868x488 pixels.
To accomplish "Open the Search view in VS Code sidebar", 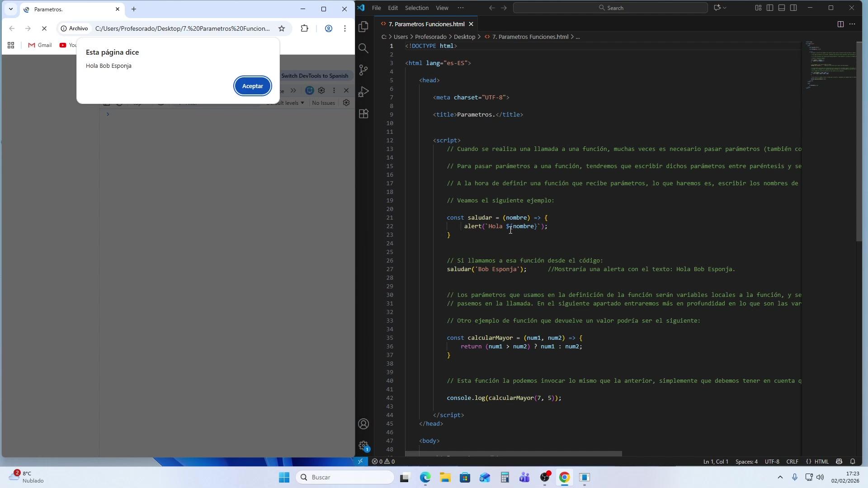I will tap(363, 48).
